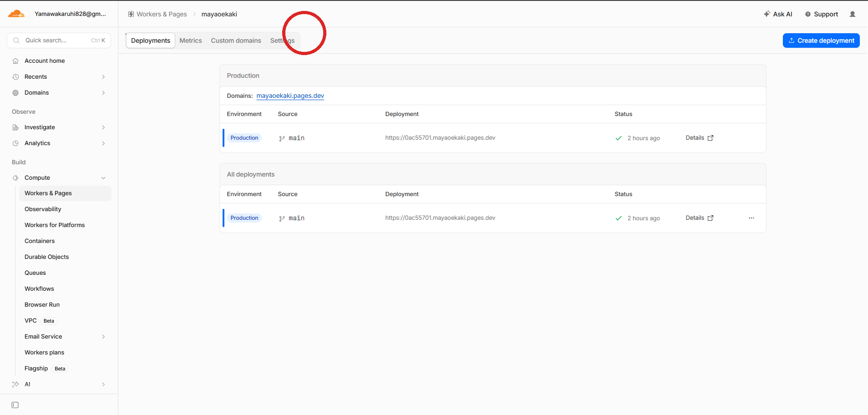The height and width of the screenshot is (415, 868).
Task: Switch to the Metrics tab
Action: pos(191,40)
